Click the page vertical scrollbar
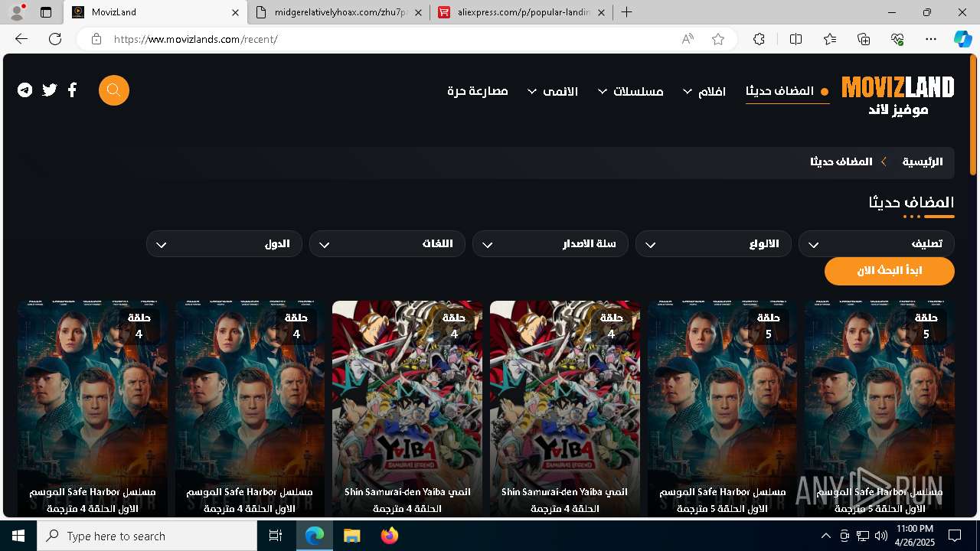980x551 pixels. click(974, 115)
